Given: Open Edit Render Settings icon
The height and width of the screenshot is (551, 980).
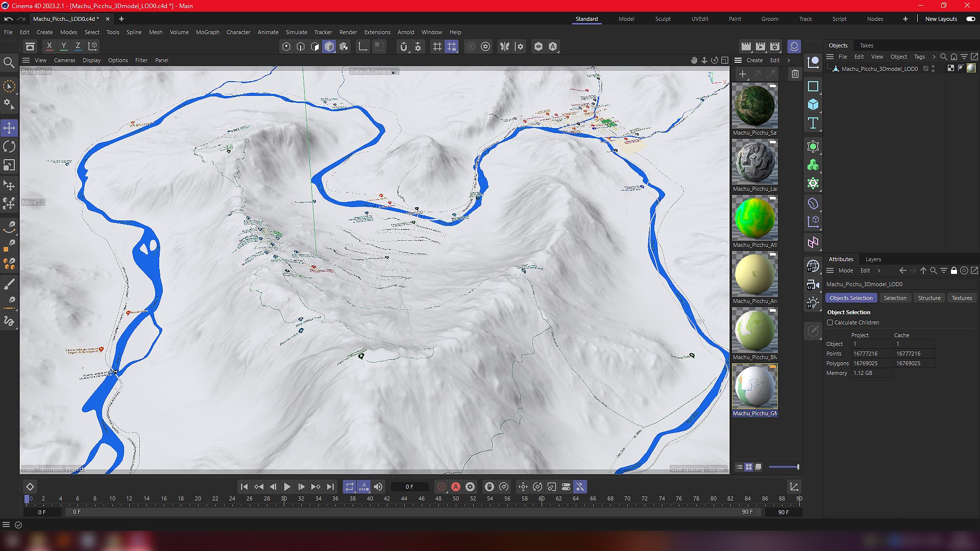Looking at the screenshot, I should coord(775,46).
